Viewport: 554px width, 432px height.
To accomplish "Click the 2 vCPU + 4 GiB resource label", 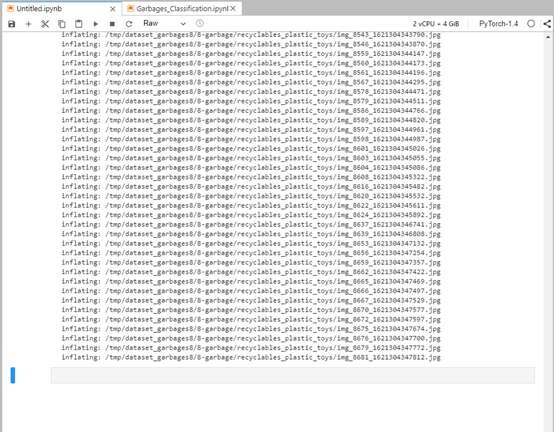I will (436, 24).
